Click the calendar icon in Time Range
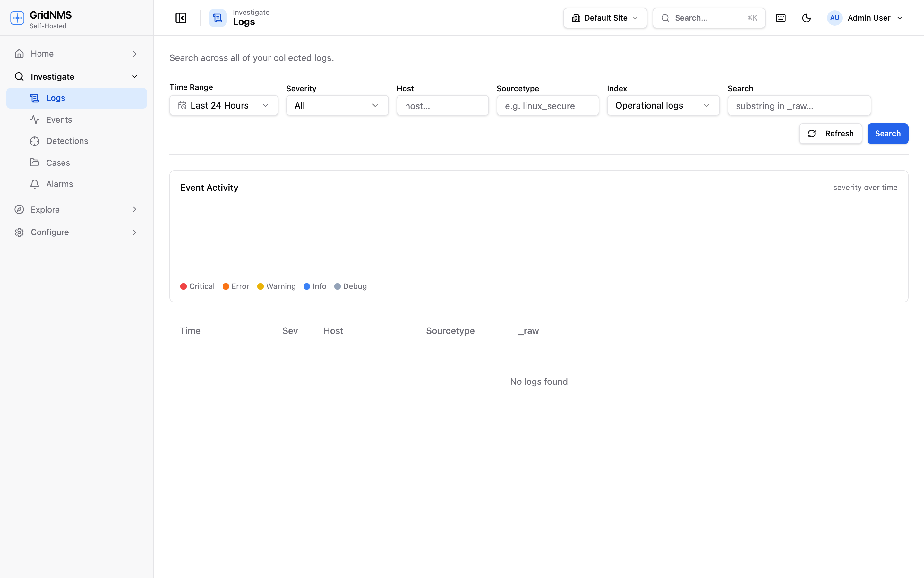 tap(183, 106)
